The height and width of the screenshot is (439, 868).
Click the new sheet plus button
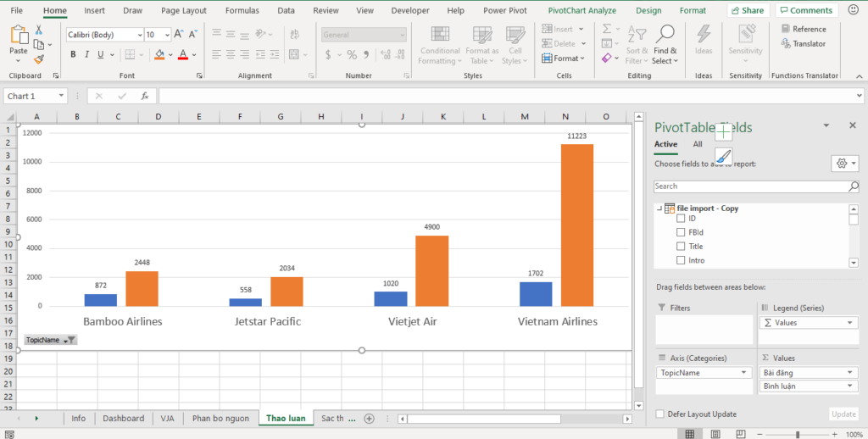coord(370,419)
